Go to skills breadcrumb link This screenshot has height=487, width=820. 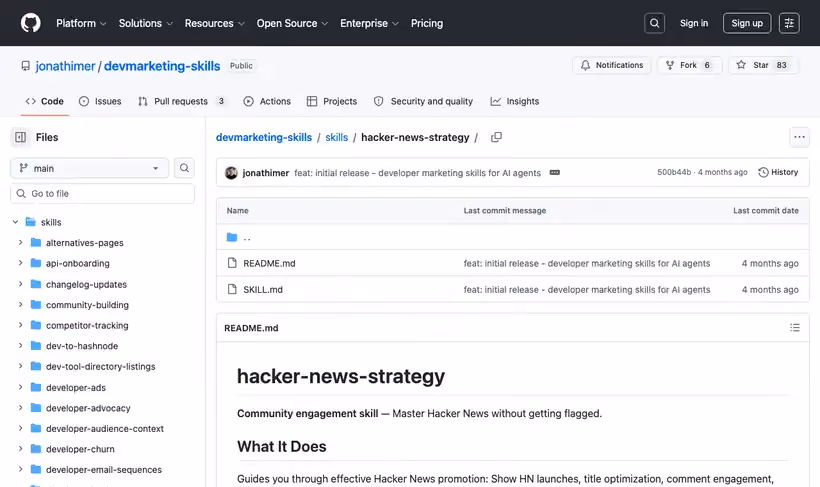(336, 137)
